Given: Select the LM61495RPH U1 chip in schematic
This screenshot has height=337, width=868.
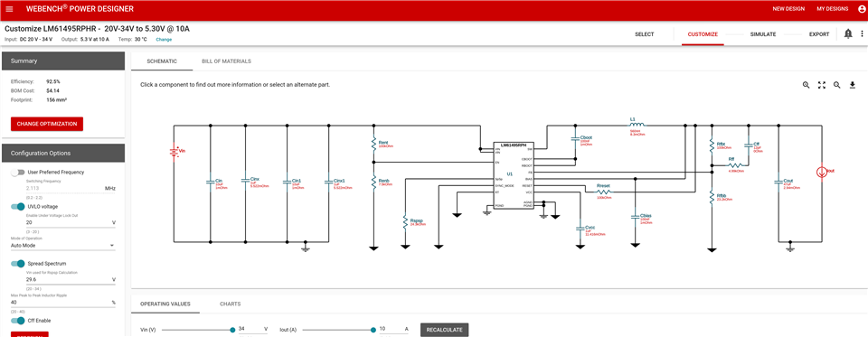Looking at the screenshot, I should click(514, 176).
